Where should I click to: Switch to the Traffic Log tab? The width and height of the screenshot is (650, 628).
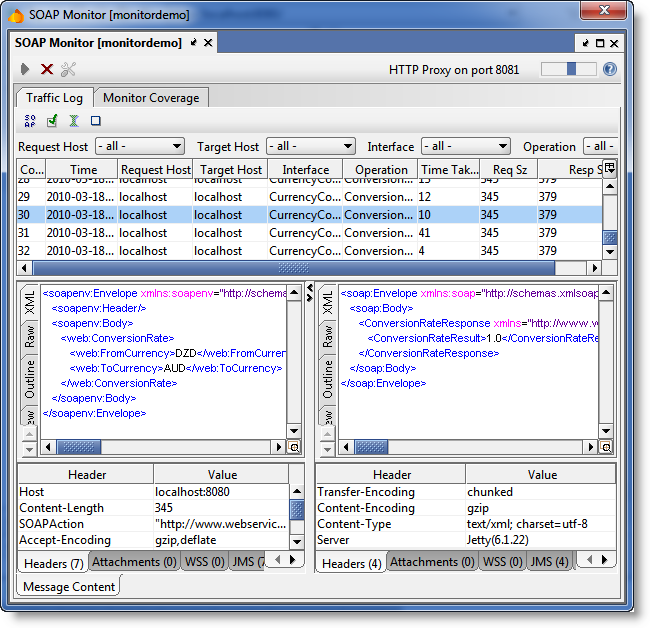click(54, 98)
